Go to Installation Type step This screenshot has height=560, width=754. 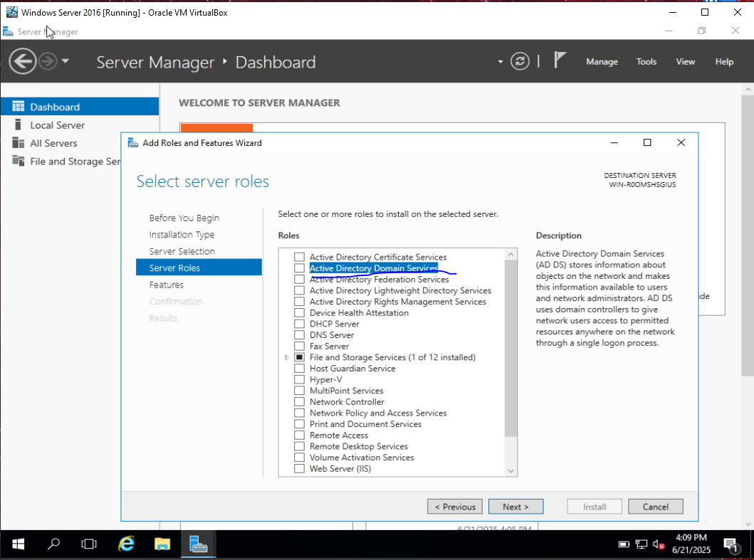182,235
